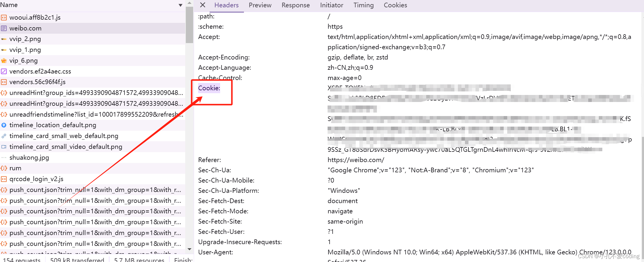Viewport: 644px width, 262px height.
Task: Select the unreadfriendstimeline request row
Action: (x=92, y=114)
